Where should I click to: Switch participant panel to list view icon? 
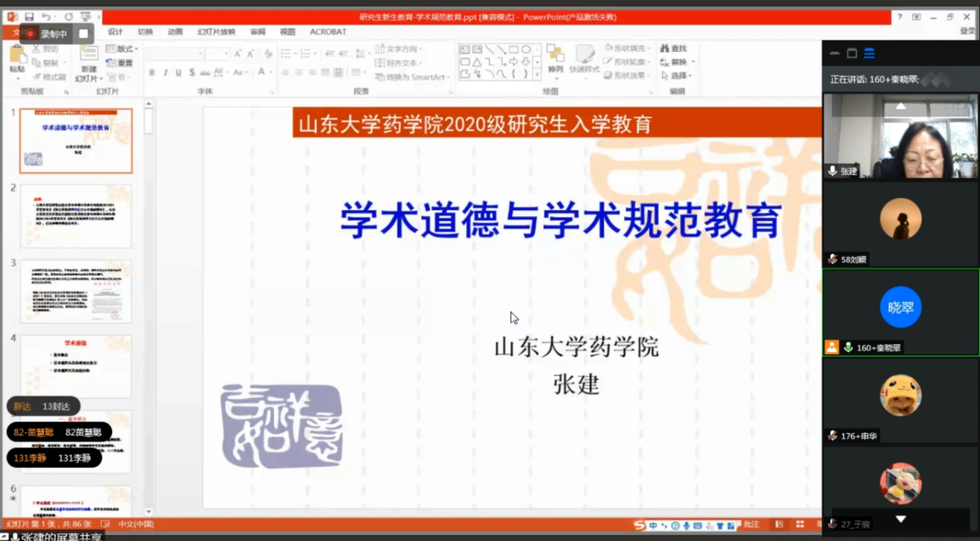(870, 53)
